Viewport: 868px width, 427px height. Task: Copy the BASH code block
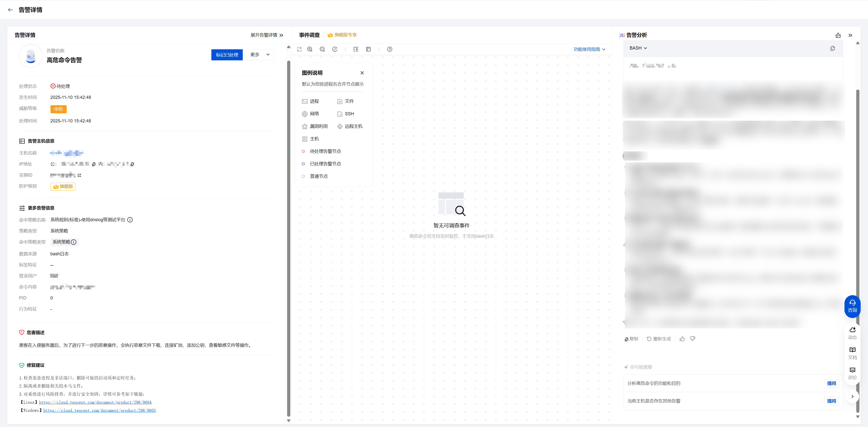click(832, 48)
